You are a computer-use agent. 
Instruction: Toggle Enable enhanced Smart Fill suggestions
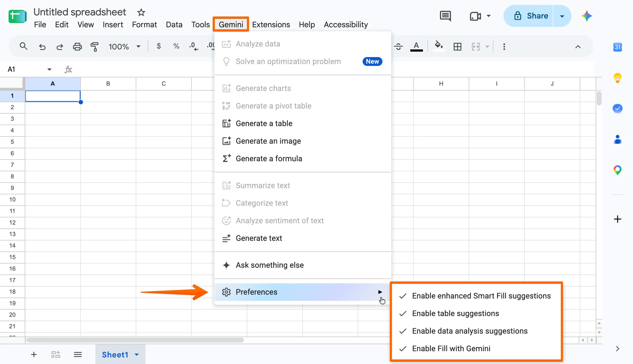(x=476, y=296)
